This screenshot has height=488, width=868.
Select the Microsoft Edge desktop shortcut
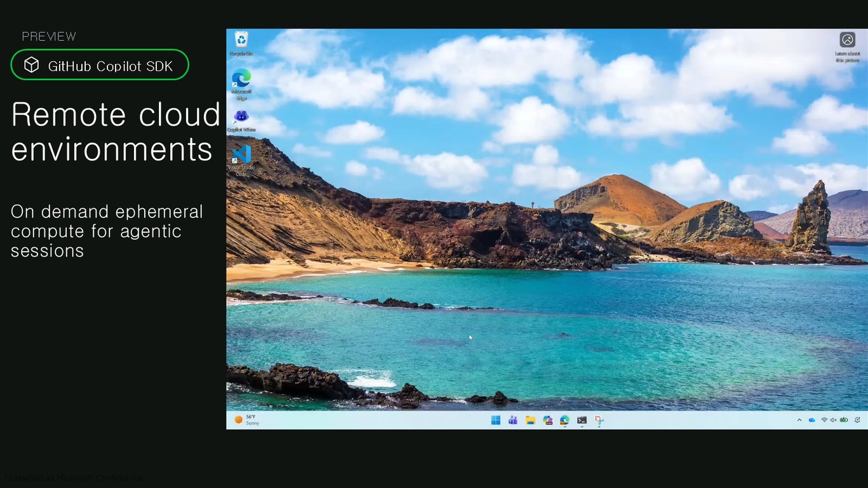click(x=241, y=85)
